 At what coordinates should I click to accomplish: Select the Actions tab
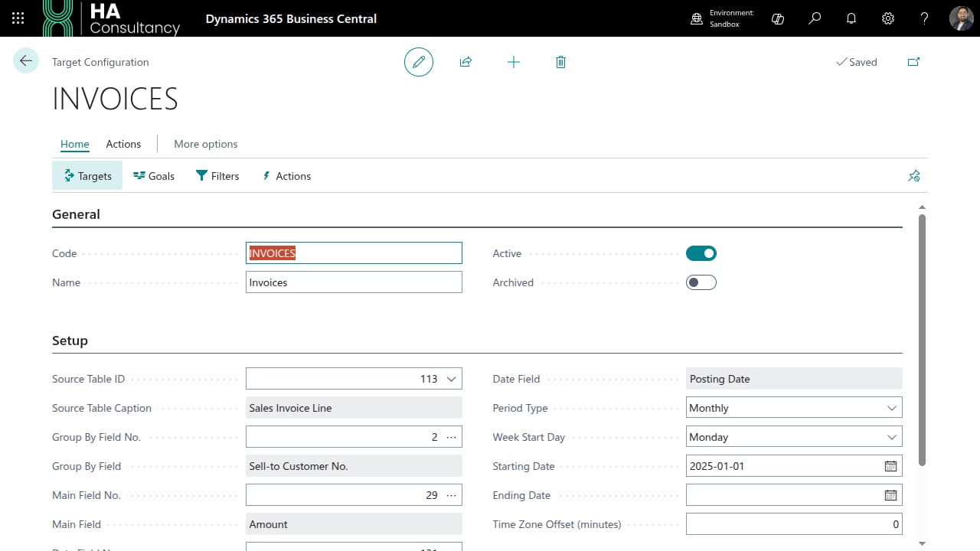(123, 144)
